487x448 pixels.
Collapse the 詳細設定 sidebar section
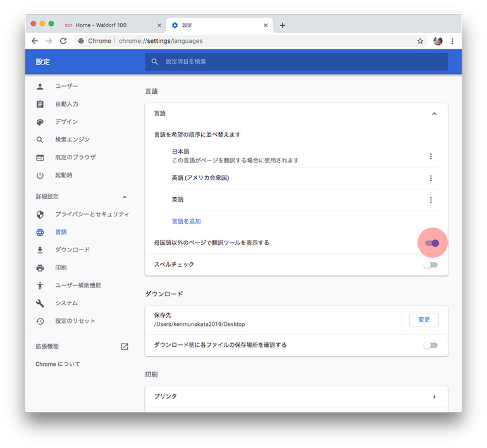click(x=125, y=197)
